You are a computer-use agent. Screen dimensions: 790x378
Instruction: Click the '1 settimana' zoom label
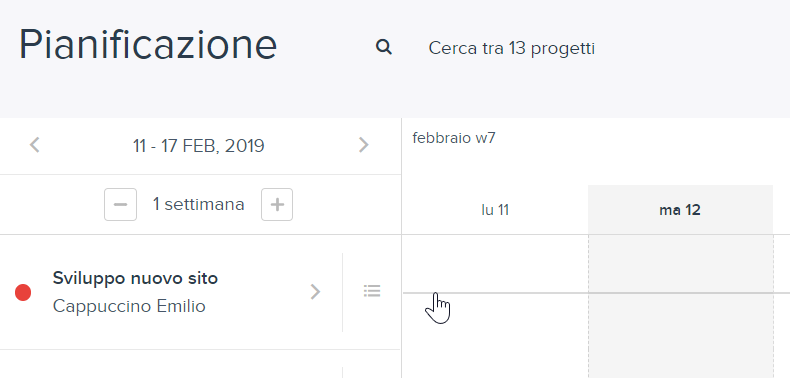(x=199, y=205)
